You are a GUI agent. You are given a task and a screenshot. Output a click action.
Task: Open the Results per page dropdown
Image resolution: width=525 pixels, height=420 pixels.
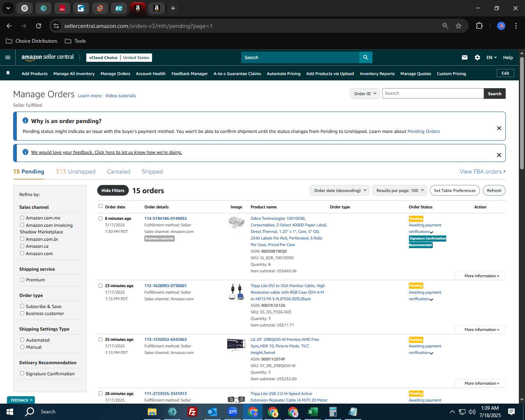[399, 190]
